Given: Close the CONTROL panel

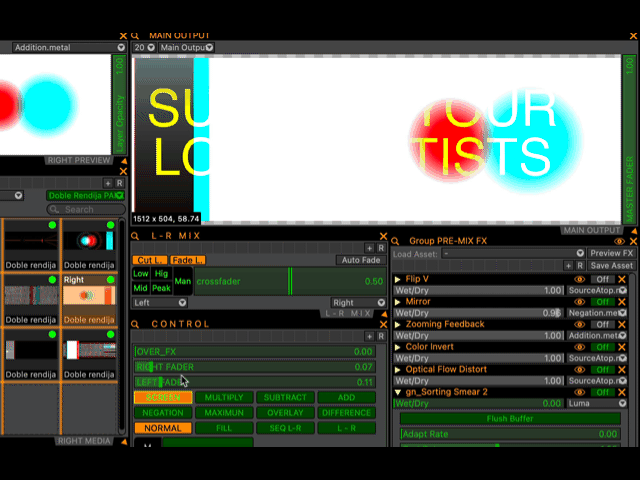Looking at the screenshot, I should pyautogui.click(x=383, y=324).
